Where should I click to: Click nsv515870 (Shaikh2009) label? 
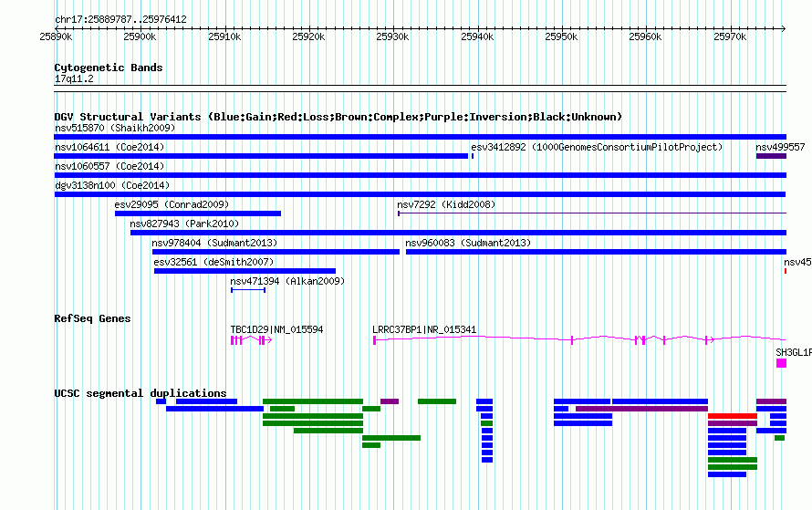[x=115, y=128]
